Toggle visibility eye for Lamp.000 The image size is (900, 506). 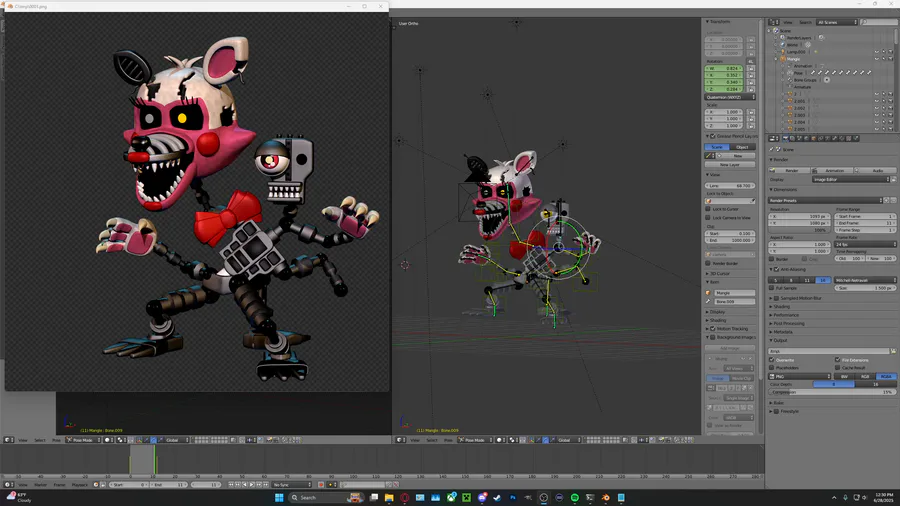[876, 52]
